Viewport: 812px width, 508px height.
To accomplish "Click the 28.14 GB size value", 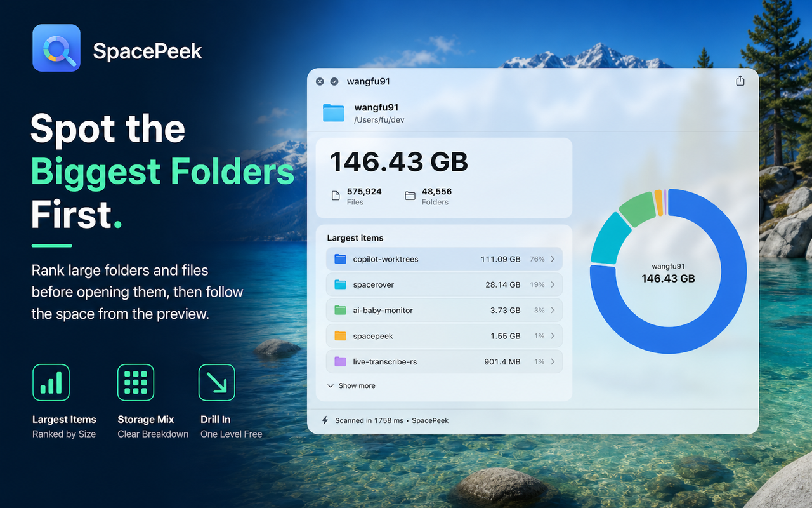I will pyautogui.click(x=503, y=284).
